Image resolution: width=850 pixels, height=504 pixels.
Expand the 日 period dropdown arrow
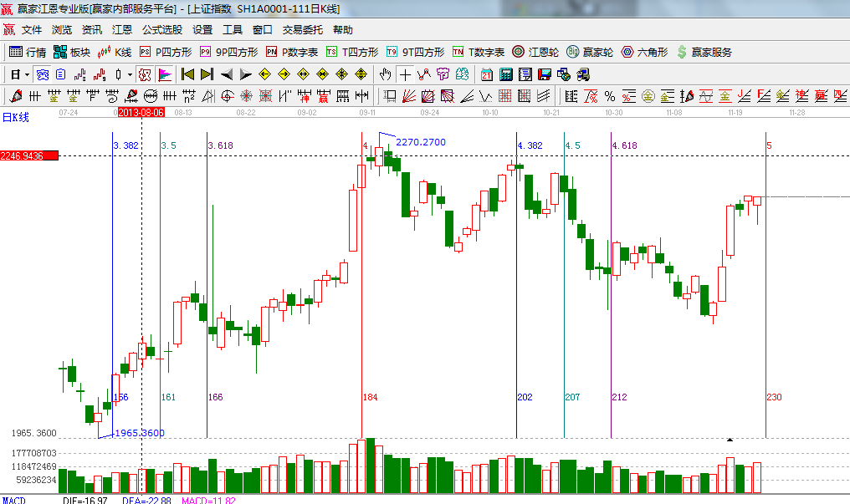click(27, 74)
